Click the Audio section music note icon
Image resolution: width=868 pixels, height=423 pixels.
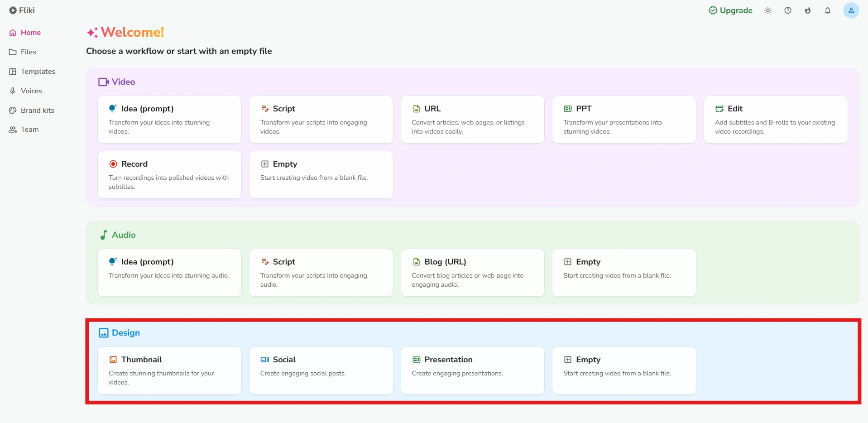pyautogui.click(x=104, y=235)
